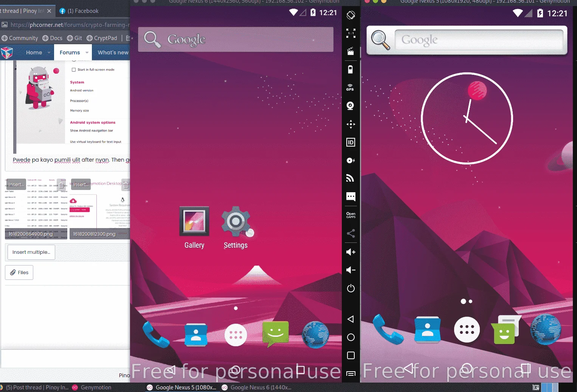Image resolution: width=577 pixels, height=392 pixels.
Task: Click the Google search bar on Nexus 6
Action: [236, 39]
